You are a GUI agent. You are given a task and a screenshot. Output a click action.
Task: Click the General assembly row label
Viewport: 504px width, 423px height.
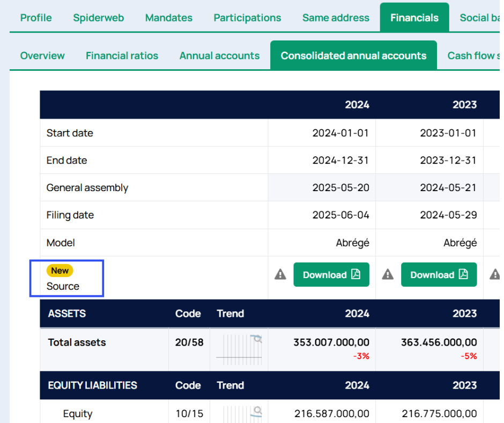coord(87,188)
